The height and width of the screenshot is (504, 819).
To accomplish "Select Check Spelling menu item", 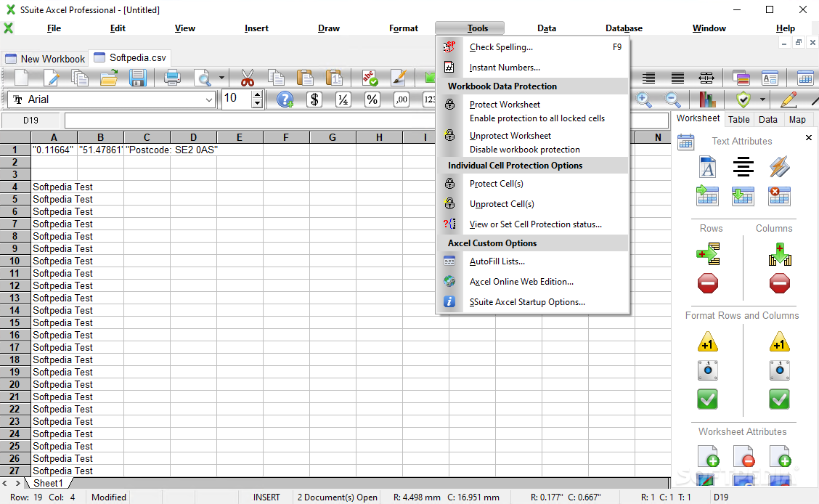I will coord(533,47).
